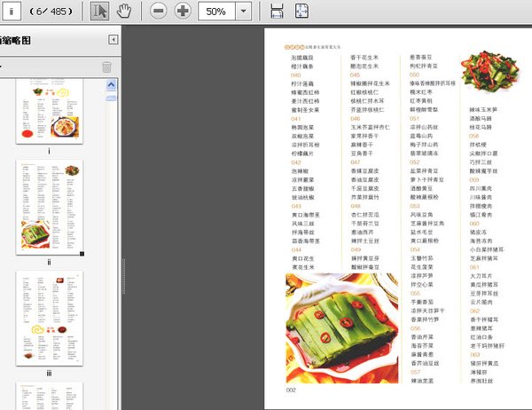Delete selected thumbnail using trash icon
The height and width of the screenshot is (410, 532).
(x=106, y=67)
